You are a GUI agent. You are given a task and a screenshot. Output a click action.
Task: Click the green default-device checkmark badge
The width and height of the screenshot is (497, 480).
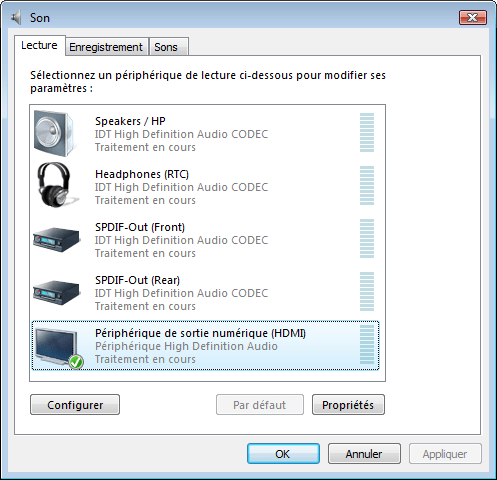76,362
